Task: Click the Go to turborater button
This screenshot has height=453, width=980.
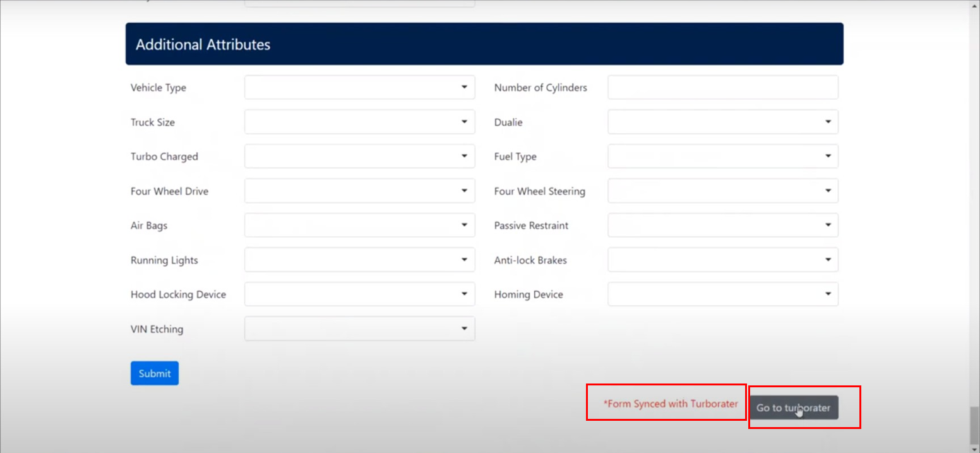Action: tap(794, 408)
